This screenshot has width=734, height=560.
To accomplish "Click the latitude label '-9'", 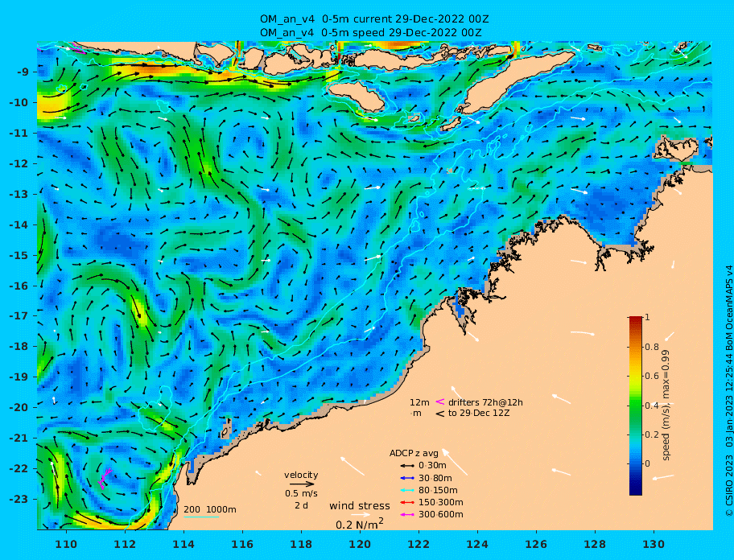I will tap(23, 72).
